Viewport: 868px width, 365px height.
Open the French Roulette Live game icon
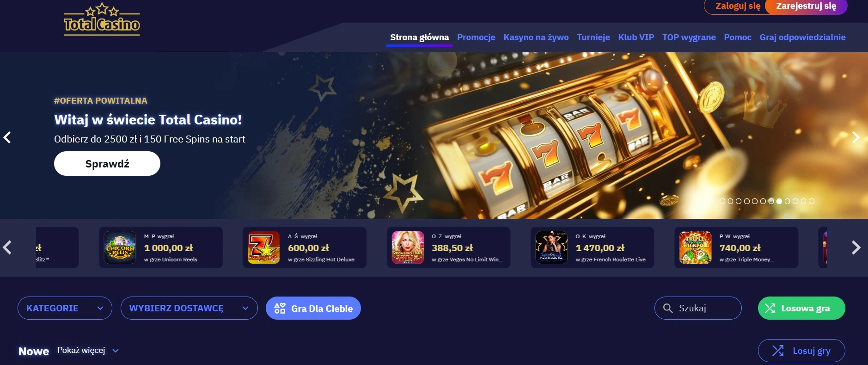(x=551, y=247)
